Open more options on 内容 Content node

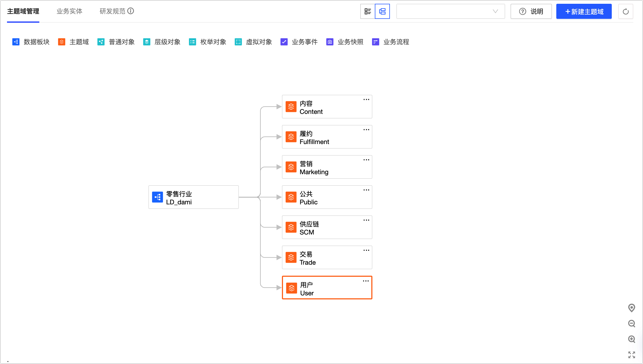coord(366,100)
